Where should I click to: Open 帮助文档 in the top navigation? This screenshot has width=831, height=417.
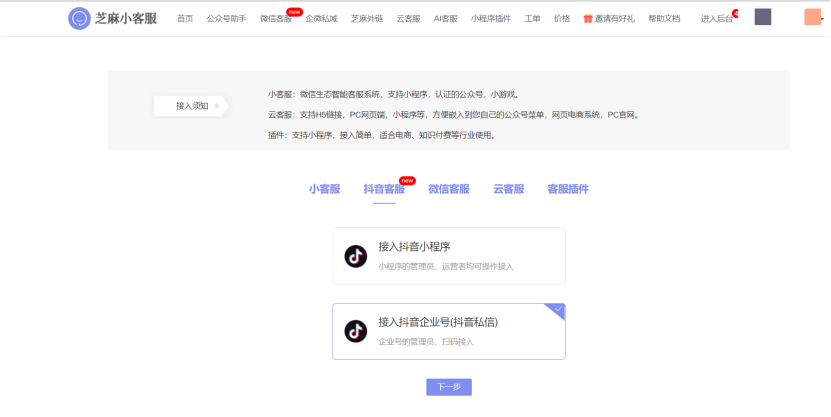[664, 19]
